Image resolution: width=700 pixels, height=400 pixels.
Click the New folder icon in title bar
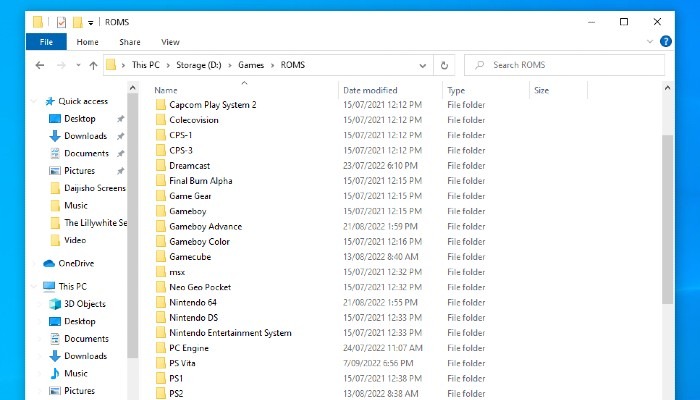[78, 22]
